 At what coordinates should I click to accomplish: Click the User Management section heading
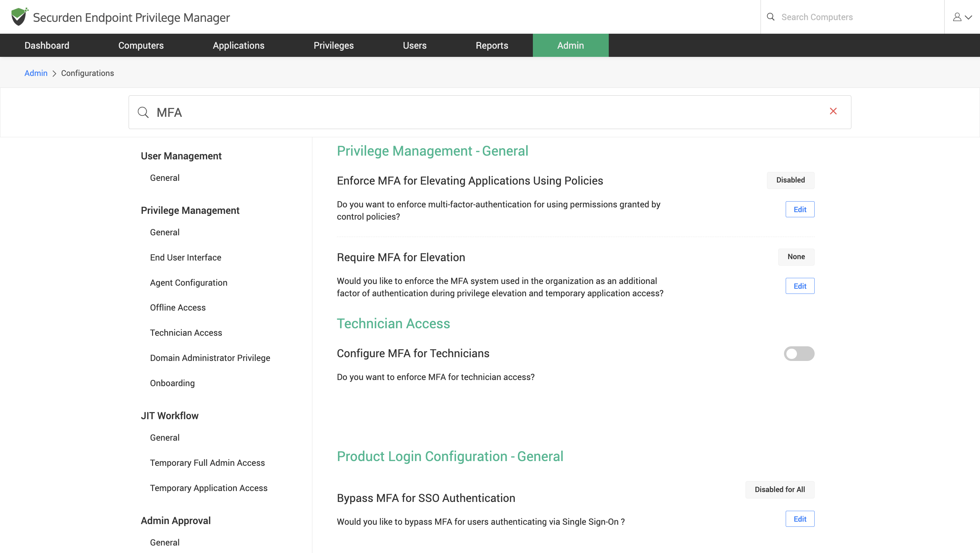coord(181,156)
